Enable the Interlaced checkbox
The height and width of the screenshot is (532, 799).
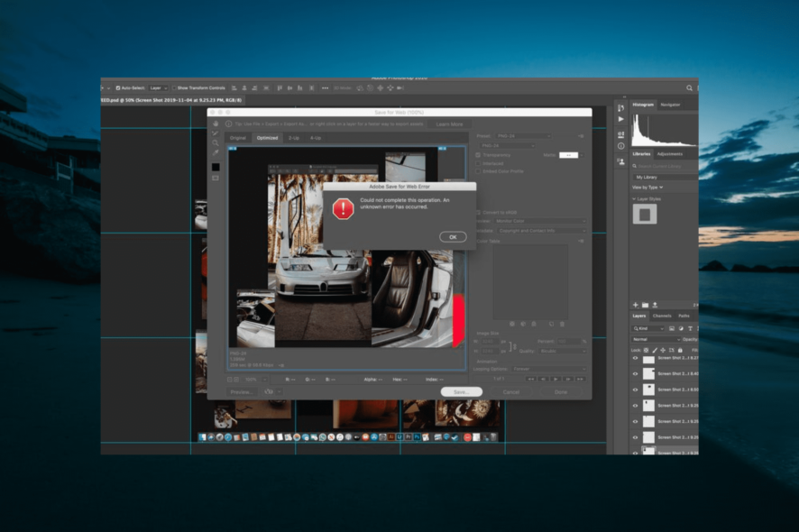478,163
